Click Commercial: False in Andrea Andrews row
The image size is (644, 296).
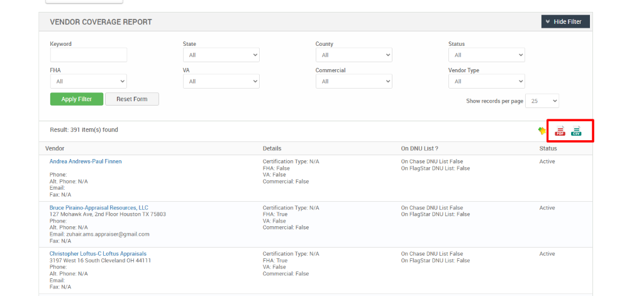tap(286, 182)
